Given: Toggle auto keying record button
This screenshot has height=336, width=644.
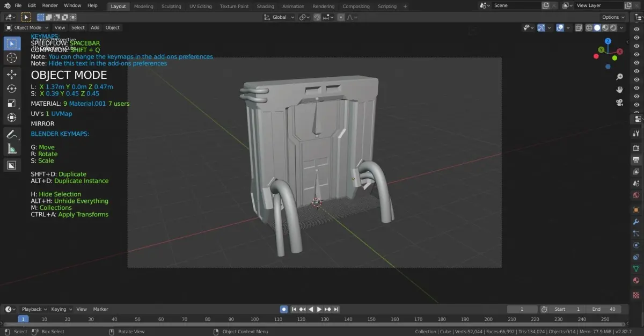Looking at the screenshot, I should [284, 309].
